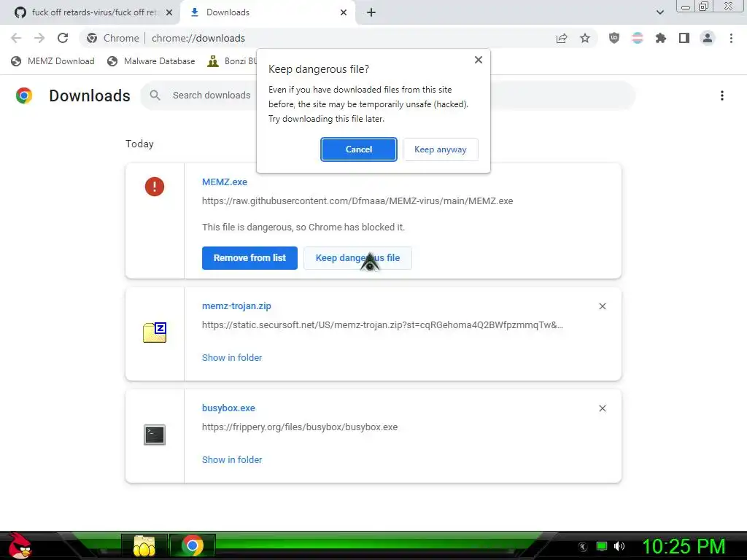This screenshot has height=560, width=747.
Task: Click the Today section heading
Action: click(x=139, y=144)
